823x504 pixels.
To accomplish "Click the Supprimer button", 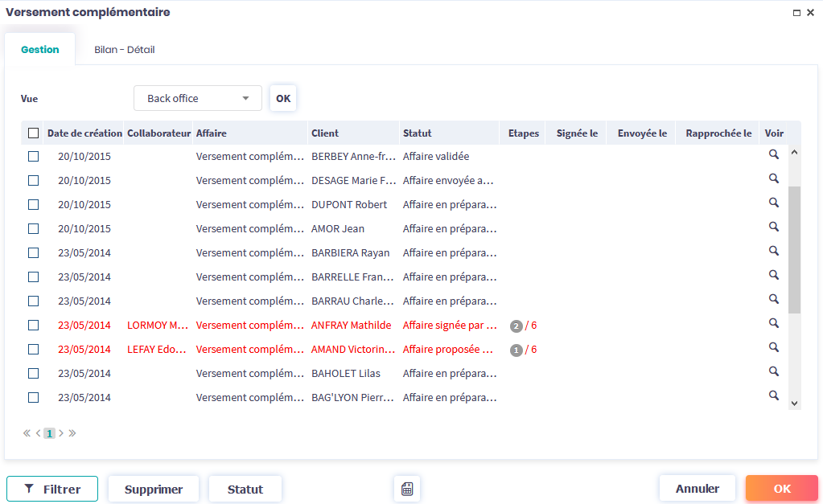I will pyautogui.click(x=154, y=489).
